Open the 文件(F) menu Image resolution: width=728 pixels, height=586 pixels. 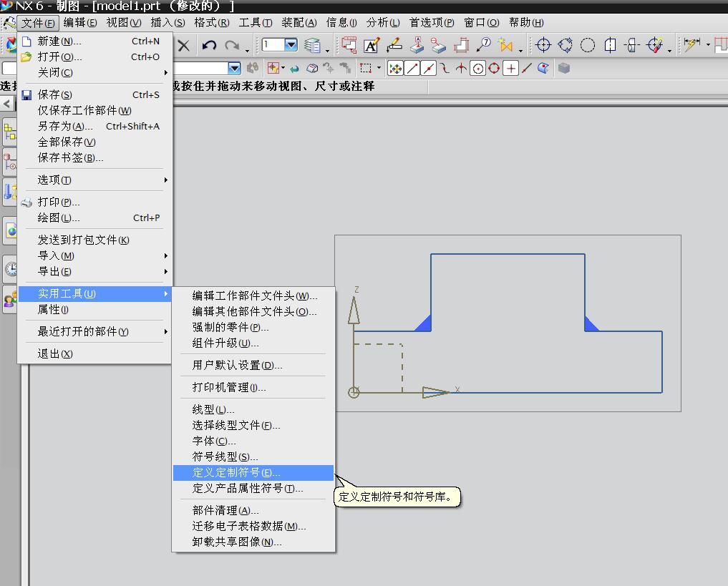(38, 23)
